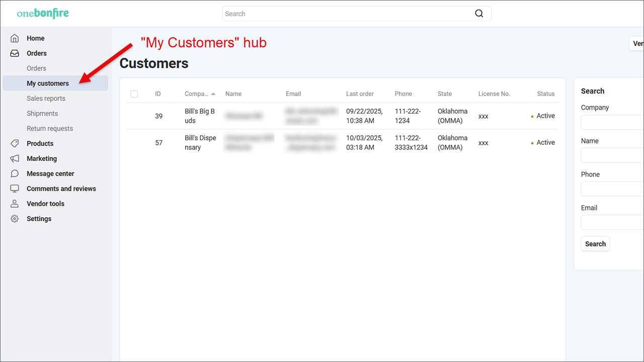Screen dimensions: 644x362
Task: Click the top global Search field
Action: pyautogui.click(x=347, y=14)
